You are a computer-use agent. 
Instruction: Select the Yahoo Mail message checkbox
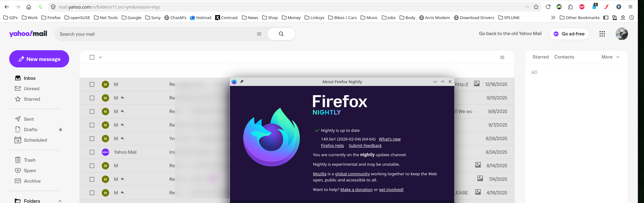(92, 152)
